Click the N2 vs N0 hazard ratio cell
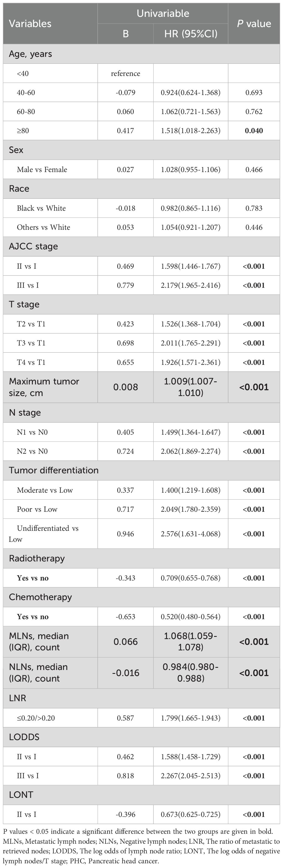The image size is (283, 868). (x=191, y=451)
